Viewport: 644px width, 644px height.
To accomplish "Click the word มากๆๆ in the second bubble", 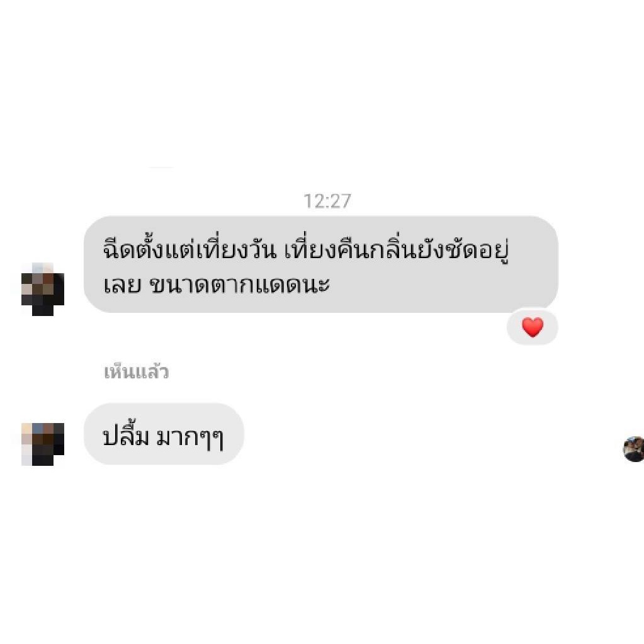I will pyautogui.click(x=191, y=438).
